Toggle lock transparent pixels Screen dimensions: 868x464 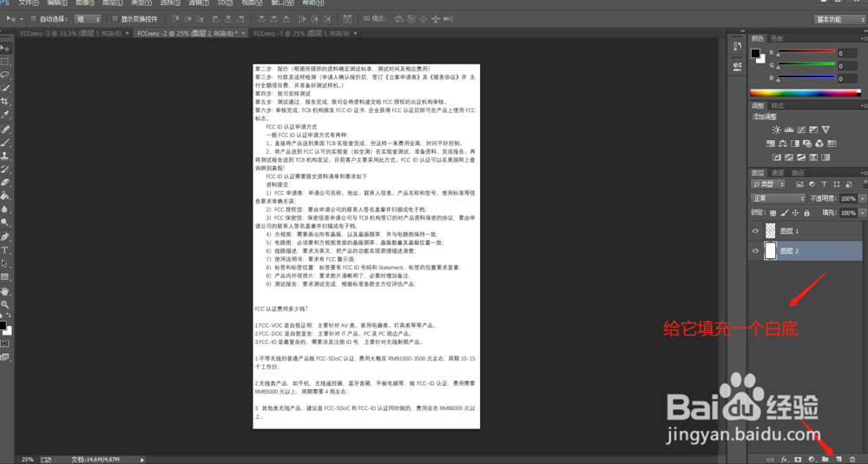tap(773, 213)
